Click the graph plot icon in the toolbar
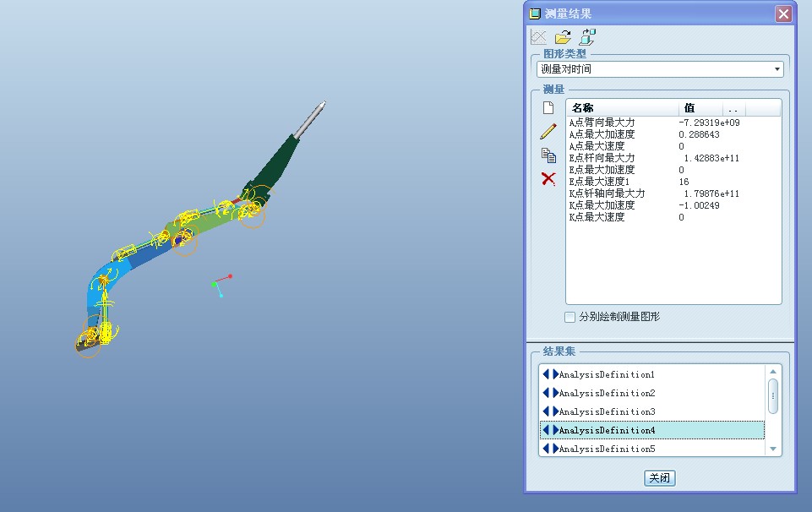Screen dimensions: 812x512 point(538,37)
